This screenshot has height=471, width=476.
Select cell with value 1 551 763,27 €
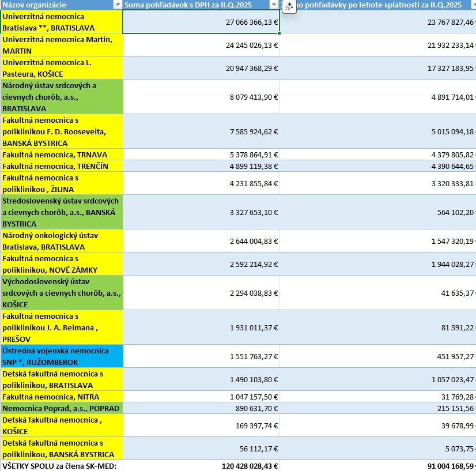[201, 356]
